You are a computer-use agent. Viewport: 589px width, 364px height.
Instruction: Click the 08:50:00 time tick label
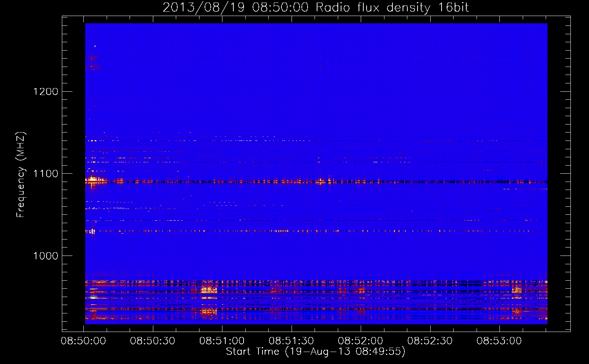83,341
